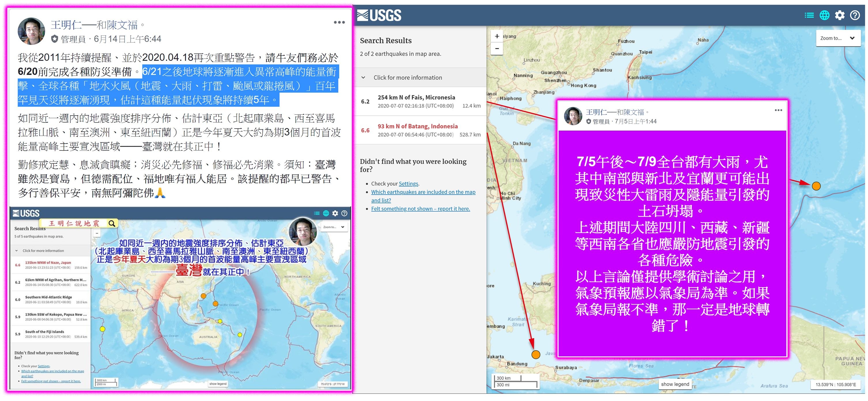This screenshot has height=401, width=868.
Task: Open Felt something not shown link in main panel
Action: tap(420, 209)
